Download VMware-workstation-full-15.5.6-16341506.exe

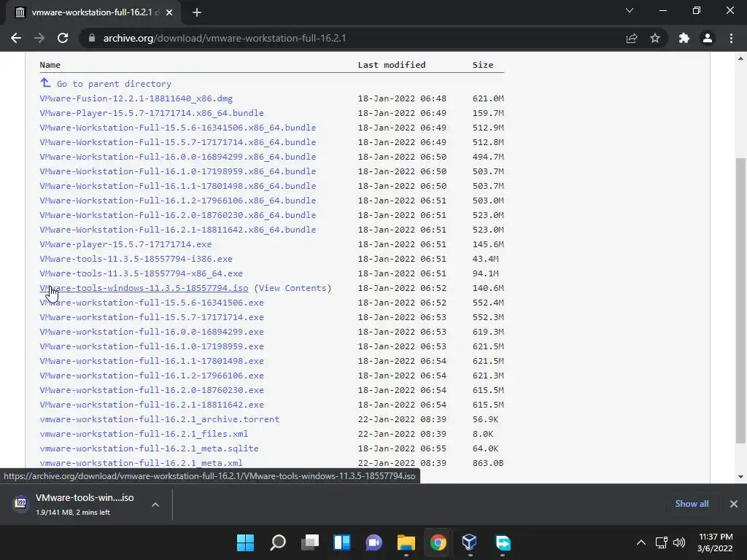point(152,303)
